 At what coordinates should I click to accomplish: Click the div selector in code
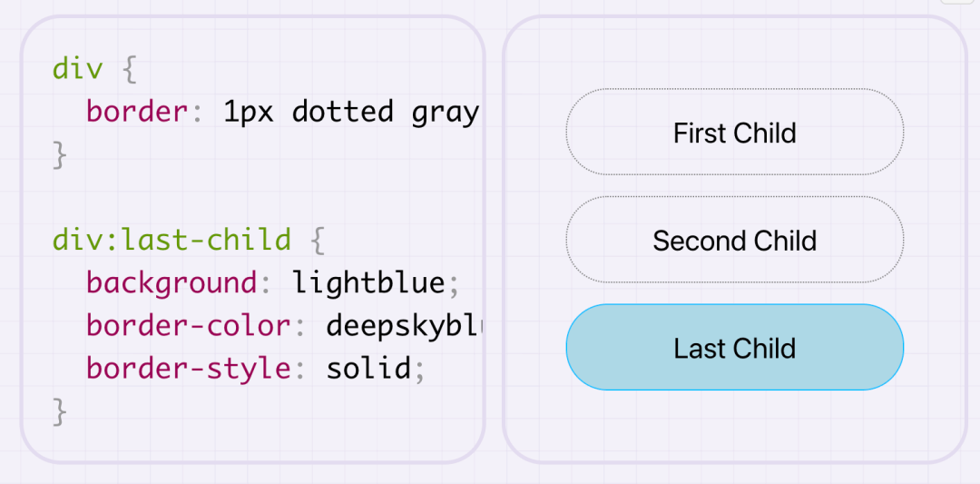pyautogui.click(x=78, y=69)
